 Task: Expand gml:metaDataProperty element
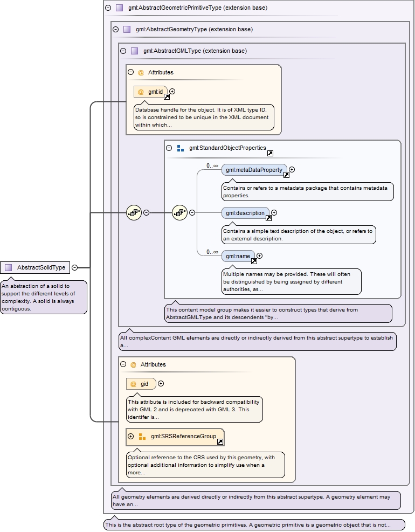(292, 170)
